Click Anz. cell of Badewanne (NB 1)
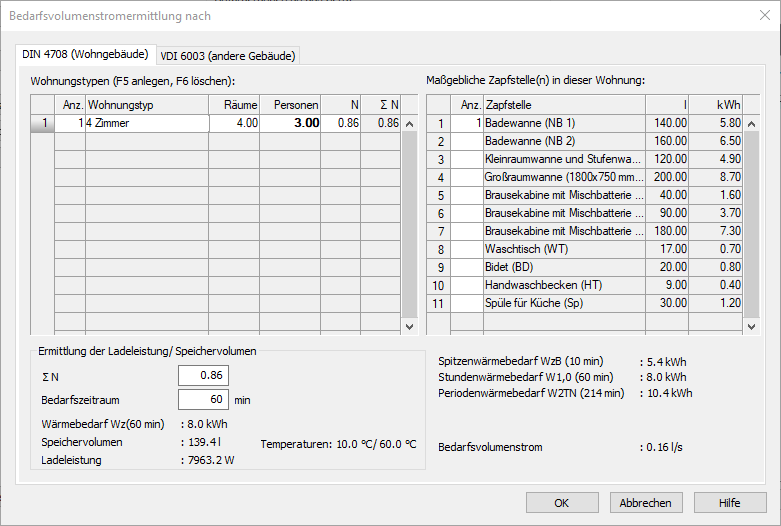The height and width of the screenshot is (526, 781). click(467, 123)
